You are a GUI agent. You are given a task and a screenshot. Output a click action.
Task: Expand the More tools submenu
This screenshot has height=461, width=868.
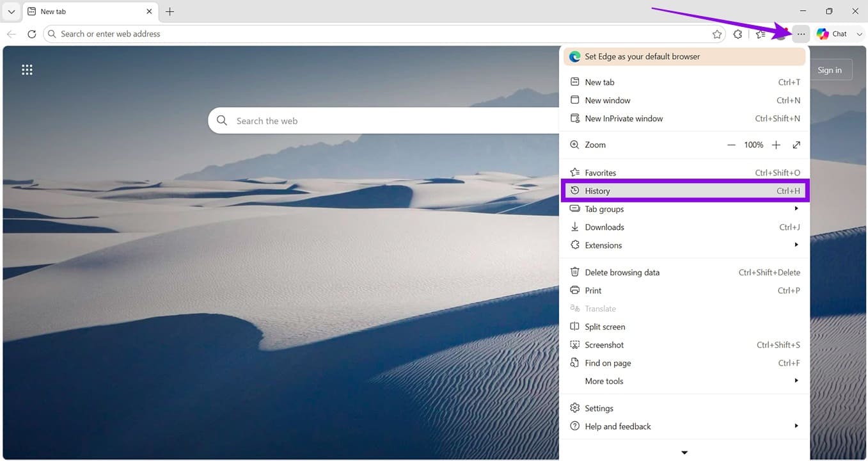coord(684,381)
